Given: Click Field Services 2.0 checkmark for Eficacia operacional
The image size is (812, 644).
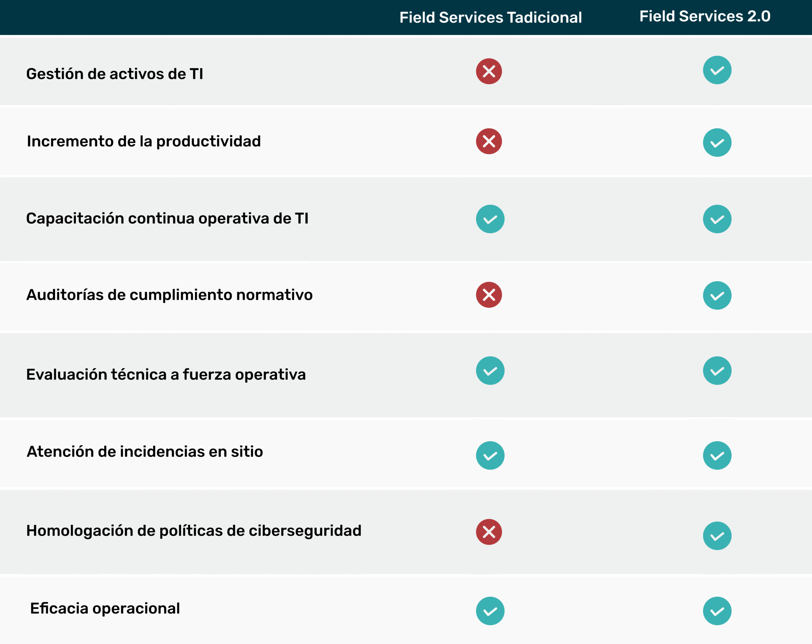Looking at the screenshot, I should click(717, 611).
